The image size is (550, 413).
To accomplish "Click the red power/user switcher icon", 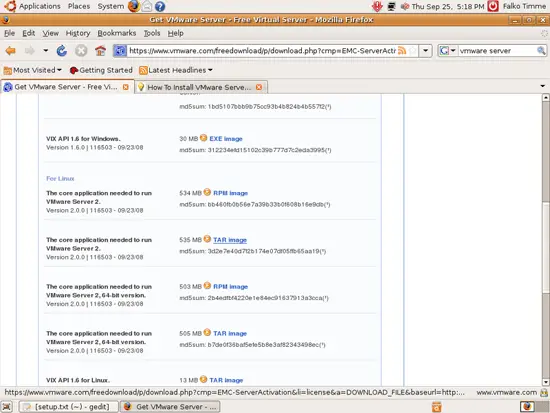I will click(x=493, y=6).
